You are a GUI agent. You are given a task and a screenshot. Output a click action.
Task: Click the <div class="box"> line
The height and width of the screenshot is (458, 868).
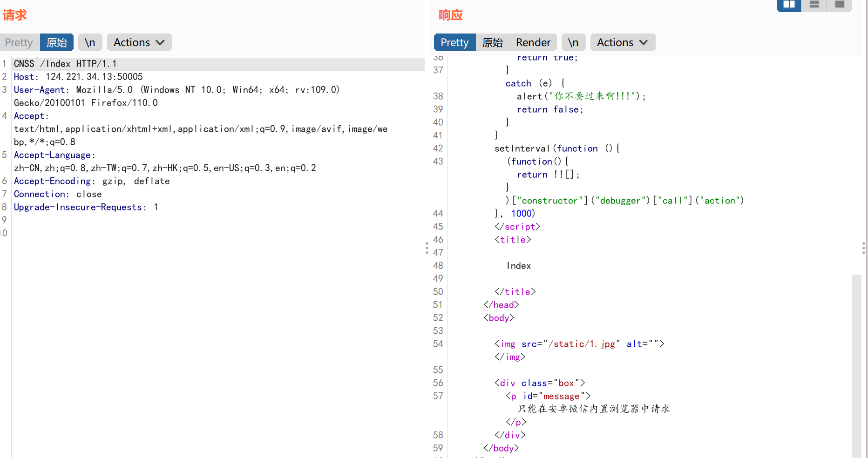click(x=540, y=383)
